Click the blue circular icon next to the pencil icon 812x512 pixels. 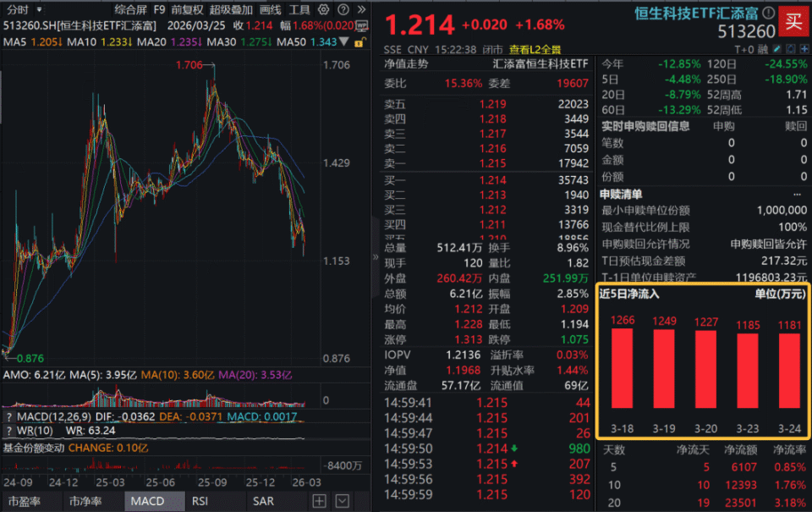pos(789,49)
